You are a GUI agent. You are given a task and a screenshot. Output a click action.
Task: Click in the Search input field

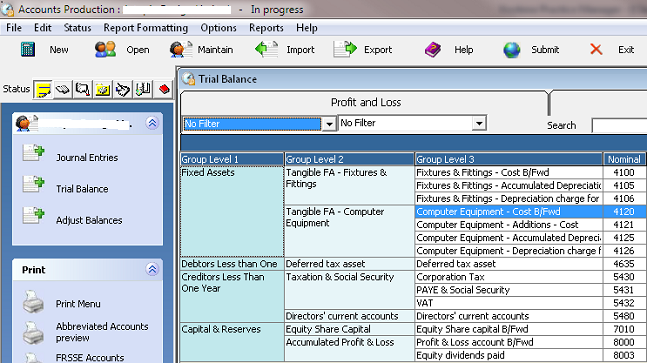click(619, 125)
